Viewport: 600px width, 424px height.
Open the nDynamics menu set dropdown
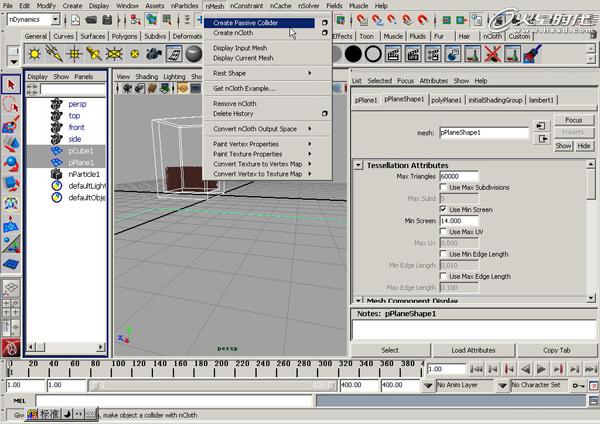click(55, 19)
